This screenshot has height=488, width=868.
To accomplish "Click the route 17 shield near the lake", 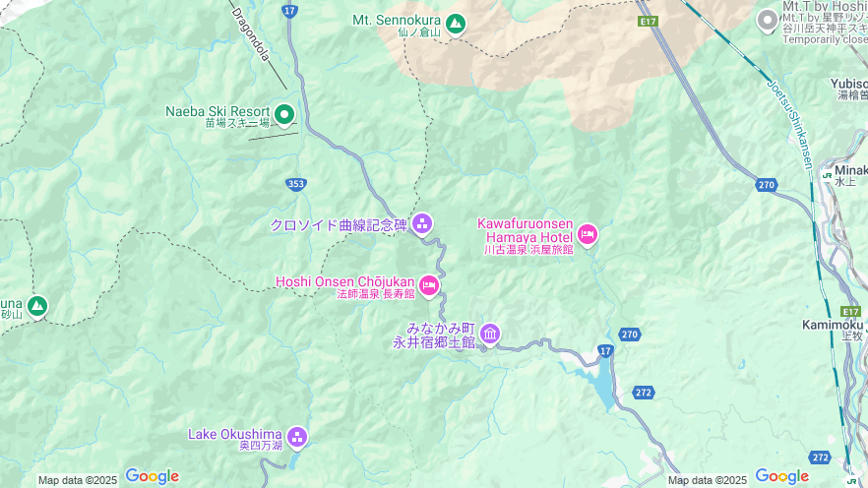I will 605,351.
